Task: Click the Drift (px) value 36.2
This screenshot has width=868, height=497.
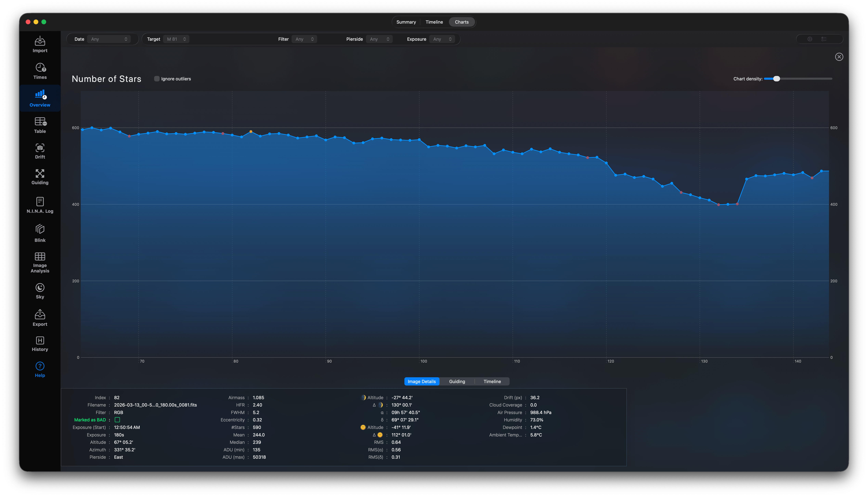Action: (x=535, y=398)
